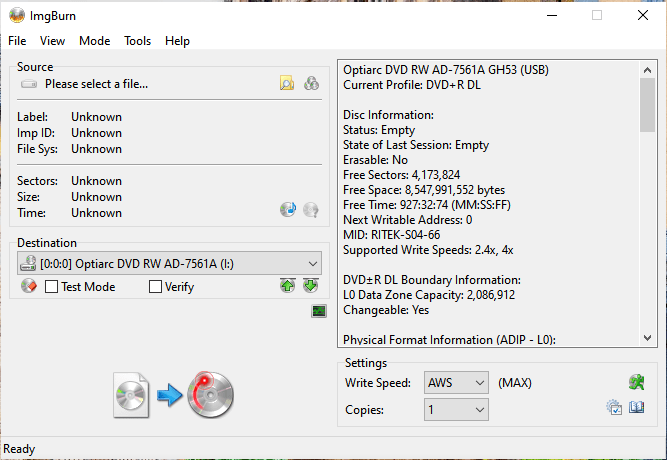Image resolution: width=667 pixels, height=460 pixels.
Task: Click 'Optiarc DVD RW AD-7561A GH53 (USB)' line
Action: tap(446, 69)
